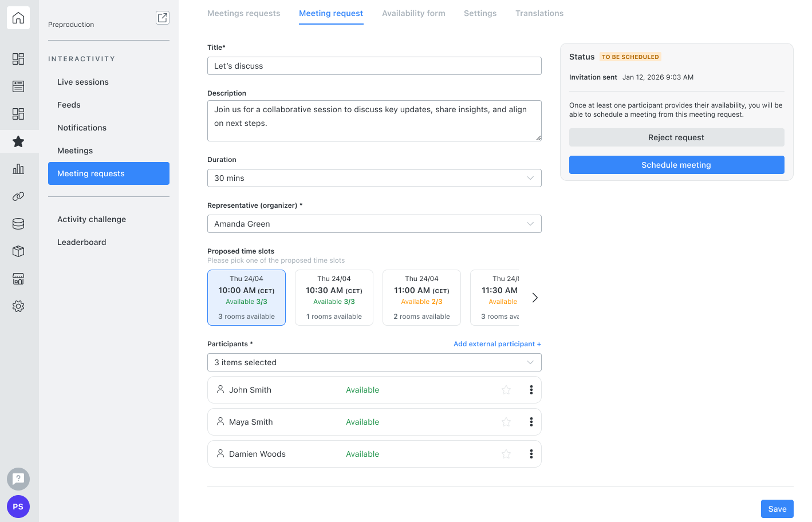Click the Reject request button
The width and height of the screenshot is (812, 522).
point(677,137)
